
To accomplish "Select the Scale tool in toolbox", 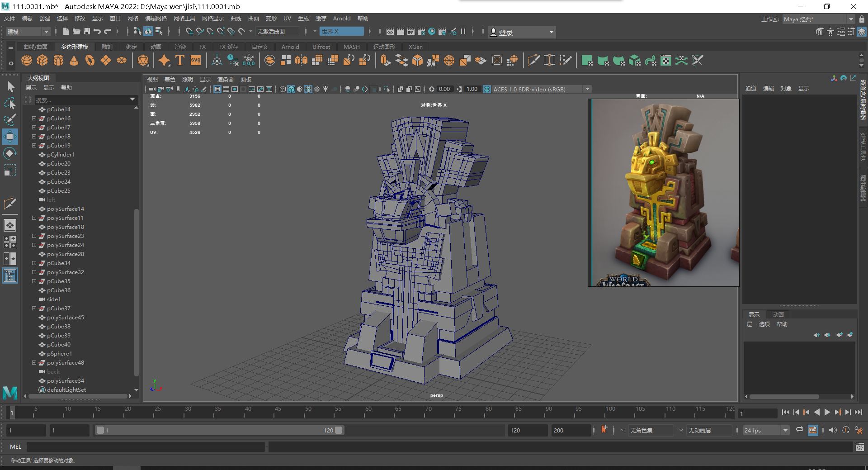I will (x=10, y=170).
